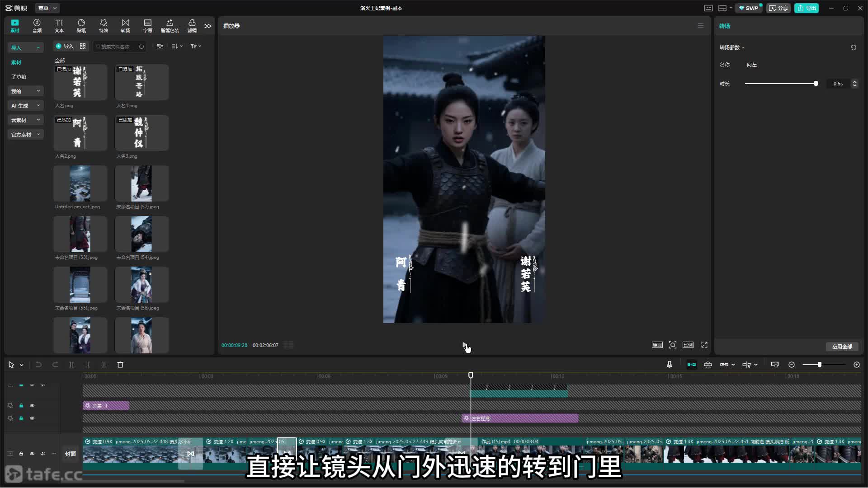Select the 开幕 effect clip on timeline
Viewport: 868px width, 488px height.
[x=106, y=406]
